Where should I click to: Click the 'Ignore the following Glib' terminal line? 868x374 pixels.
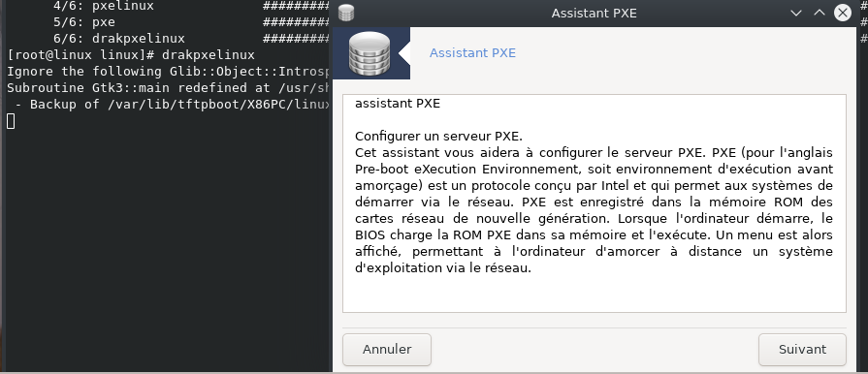[169, 72]
